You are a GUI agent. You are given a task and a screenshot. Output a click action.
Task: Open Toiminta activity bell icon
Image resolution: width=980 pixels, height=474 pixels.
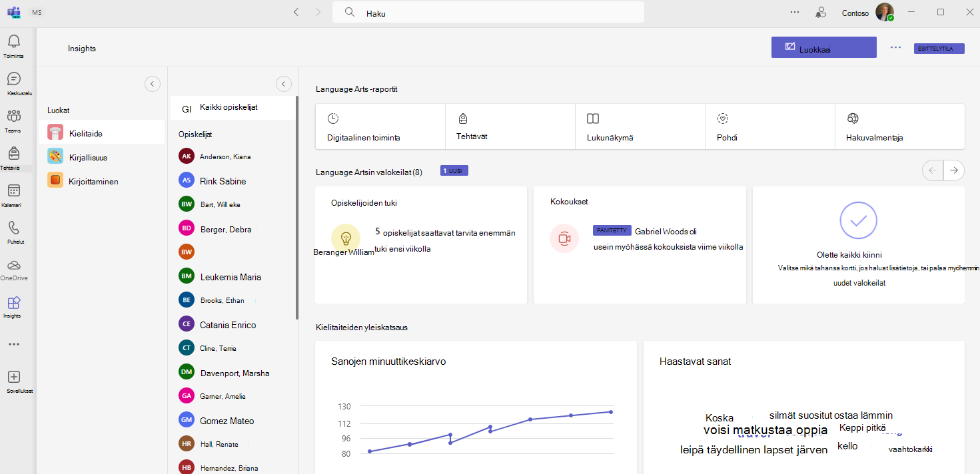pos(13,42)
